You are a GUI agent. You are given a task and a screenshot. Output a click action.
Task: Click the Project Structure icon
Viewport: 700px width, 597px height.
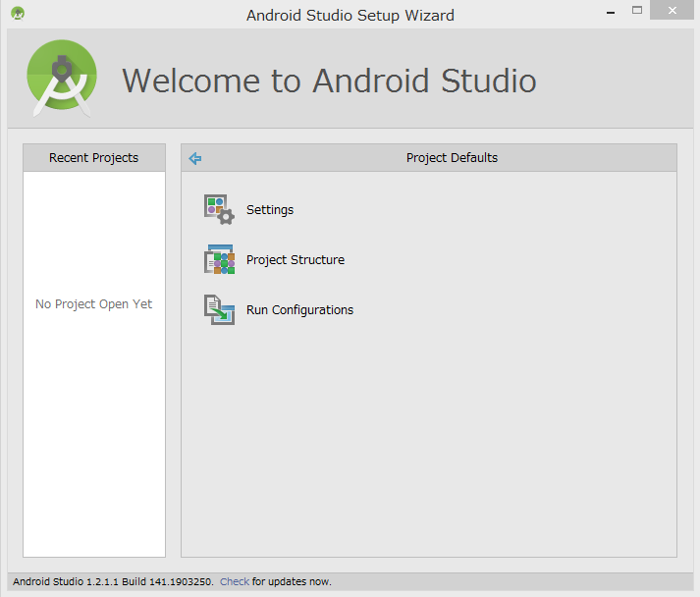click(219, 259)
